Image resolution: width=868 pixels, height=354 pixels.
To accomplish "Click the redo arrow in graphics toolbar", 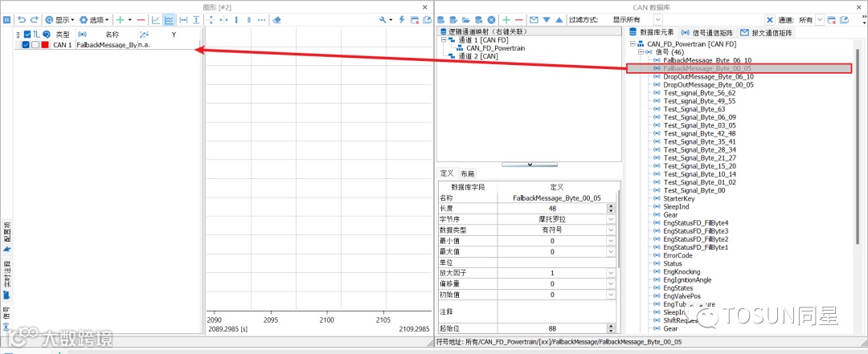I will (x=34, y=19).
